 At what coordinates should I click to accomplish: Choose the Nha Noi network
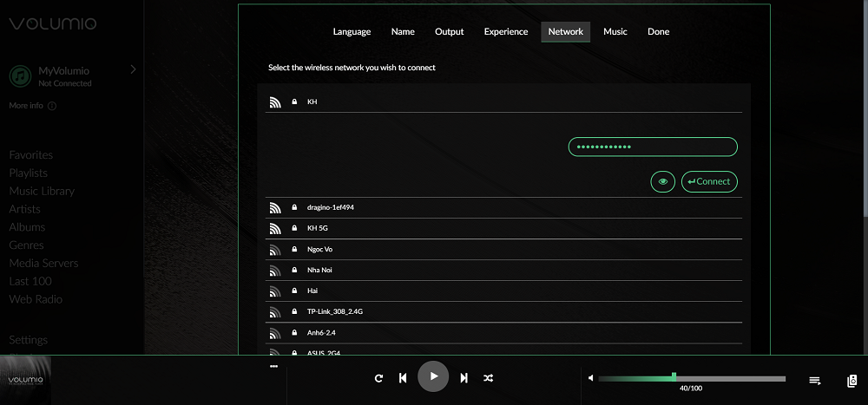pos(503,270)
